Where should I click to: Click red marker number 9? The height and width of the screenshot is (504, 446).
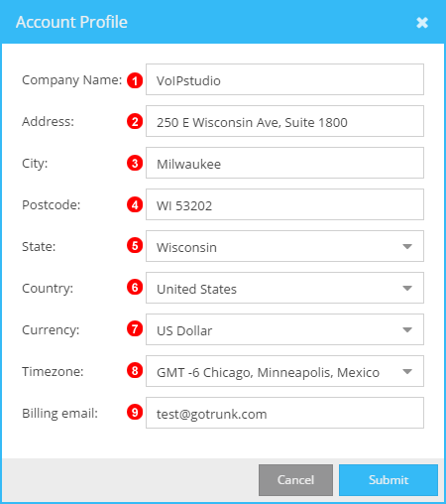tap(135, 412)
